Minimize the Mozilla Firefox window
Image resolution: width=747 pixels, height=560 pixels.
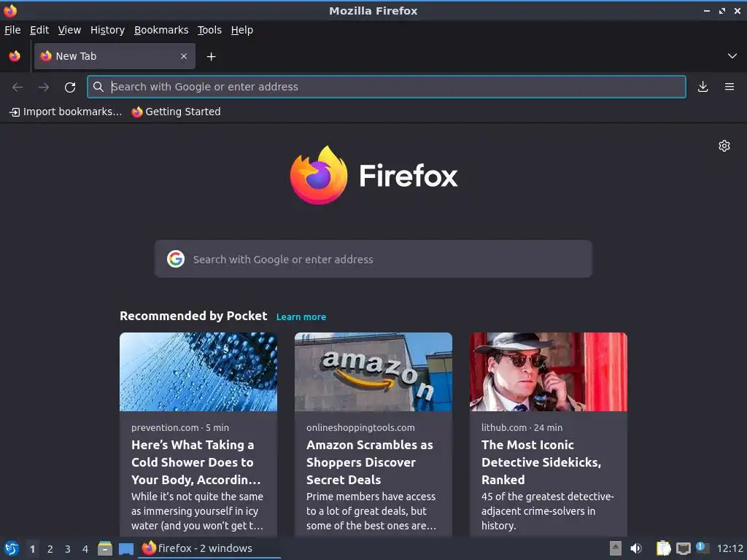[707, 10]
